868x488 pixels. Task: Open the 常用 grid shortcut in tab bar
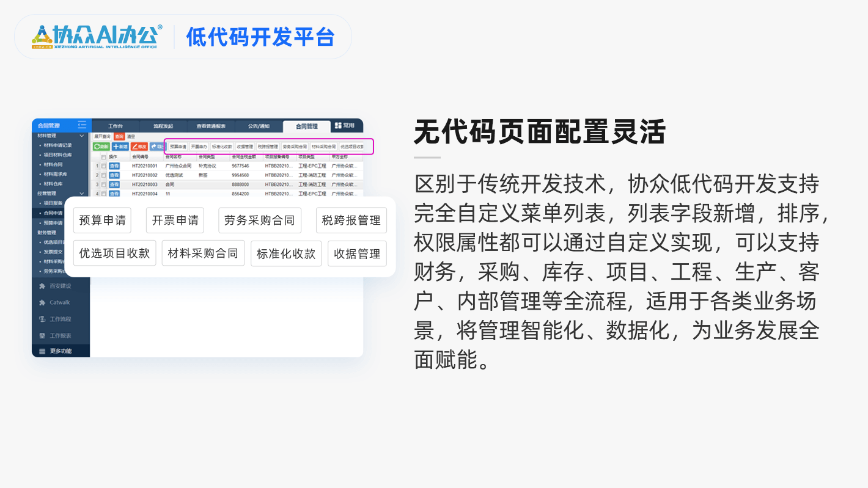click(x=345, y=126)
